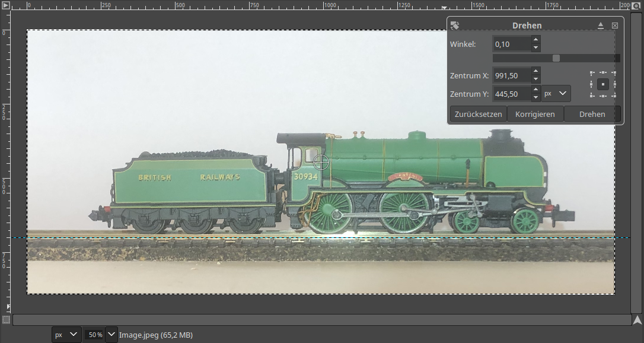Viewport: 644px width, 343px height.
Task: Toggle Quick Mask at bottom left of canvas
Action: [x=6, y=320]
